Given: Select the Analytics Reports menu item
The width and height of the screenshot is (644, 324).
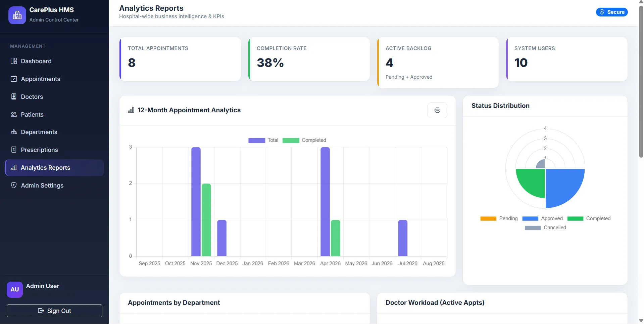Looking at the screenshot, I should [54, 167].
